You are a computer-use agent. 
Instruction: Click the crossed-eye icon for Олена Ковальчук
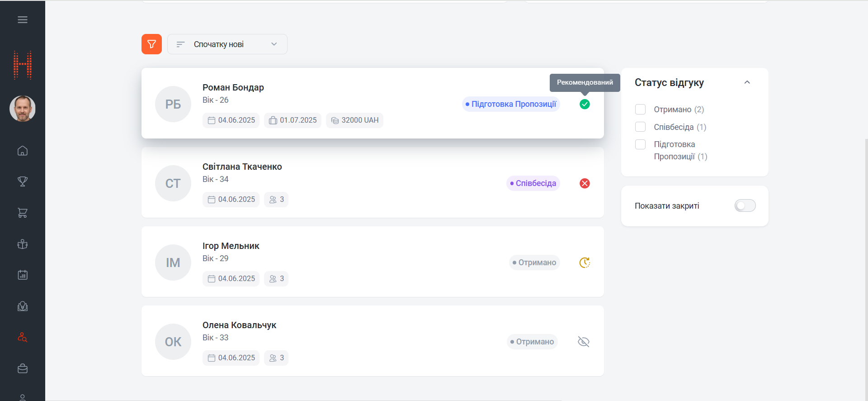coord(584,342)
